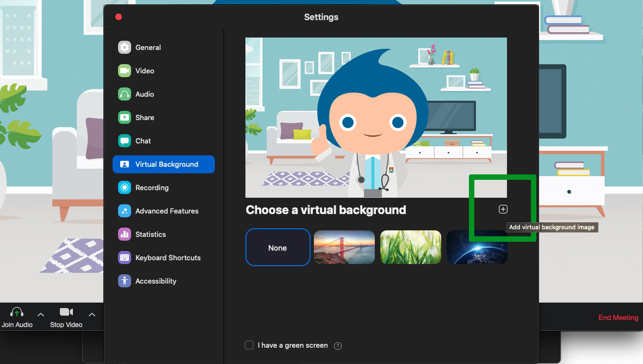
Task: Open the Keyboard Shortcuts label
Action: point(168,258)
